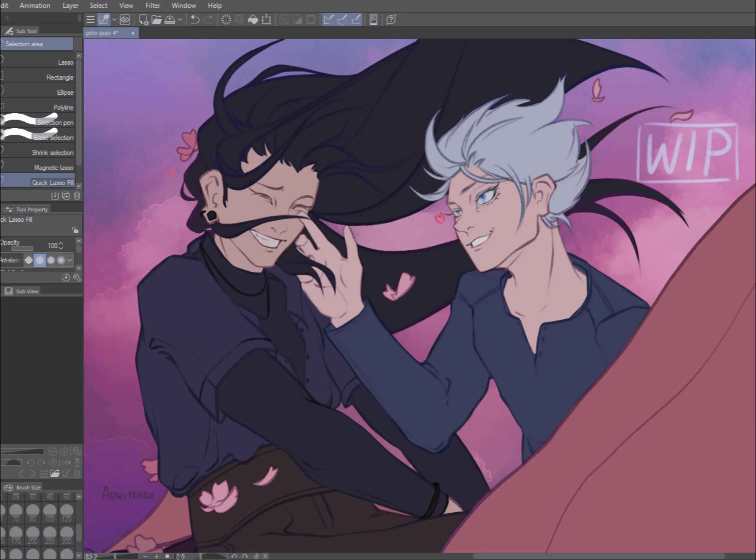The image size is (756, 560).
Task: Select no anti-aliasing option
Action: 29,260
